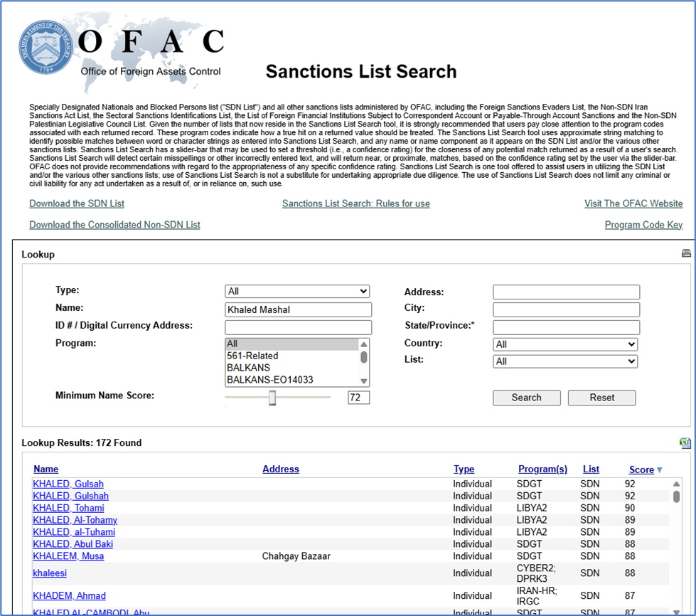
Task: Click the Address input field
Action: tap(567, 292)
